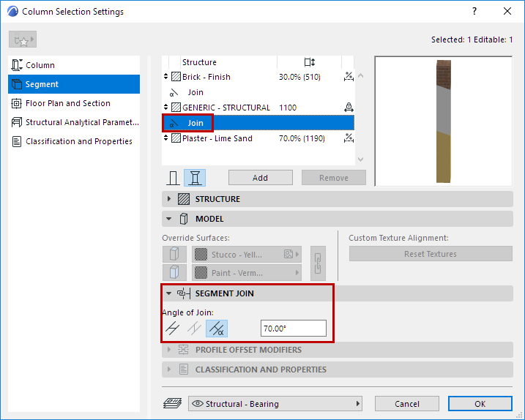Click the segment height column header icon
The image size is (525, 420).
tap(310, 62)
